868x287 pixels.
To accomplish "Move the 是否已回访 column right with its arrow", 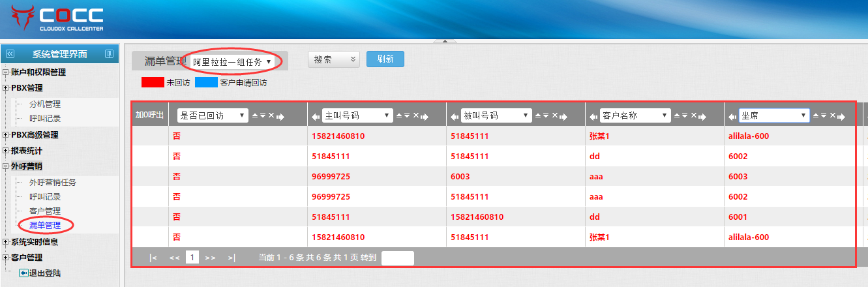I will [280, 116].
